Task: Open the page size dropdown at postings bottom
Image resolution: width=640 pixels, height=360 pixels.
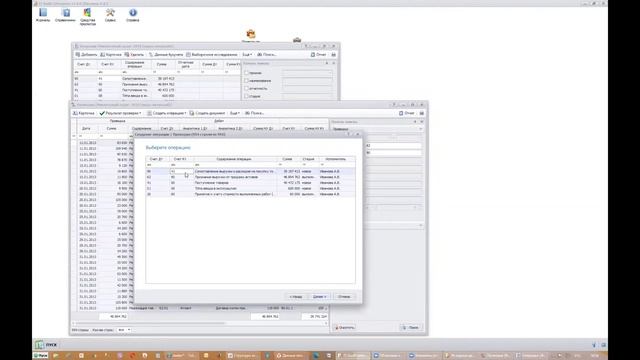Action: (x=124, y=330)
